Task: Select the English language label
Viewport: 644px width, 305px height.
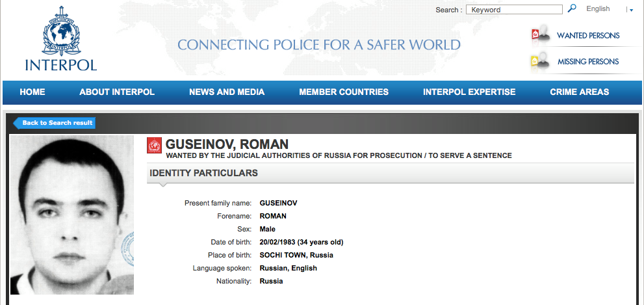Action: coord(598,8)
